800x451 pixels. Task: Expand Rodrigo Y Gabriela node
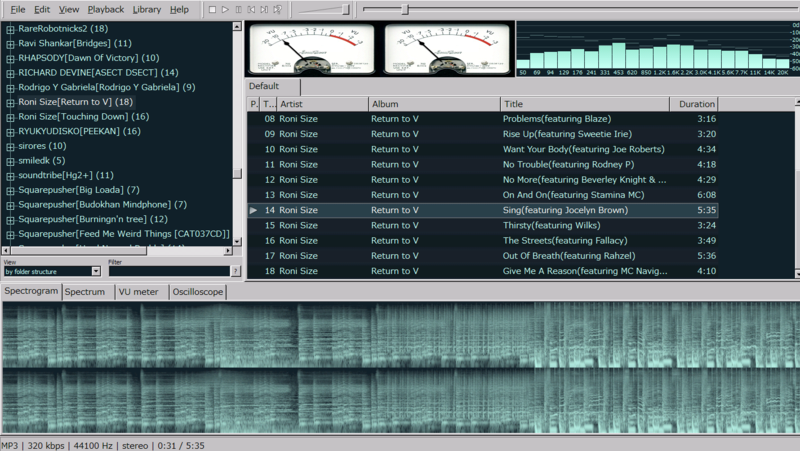[10, 88]
